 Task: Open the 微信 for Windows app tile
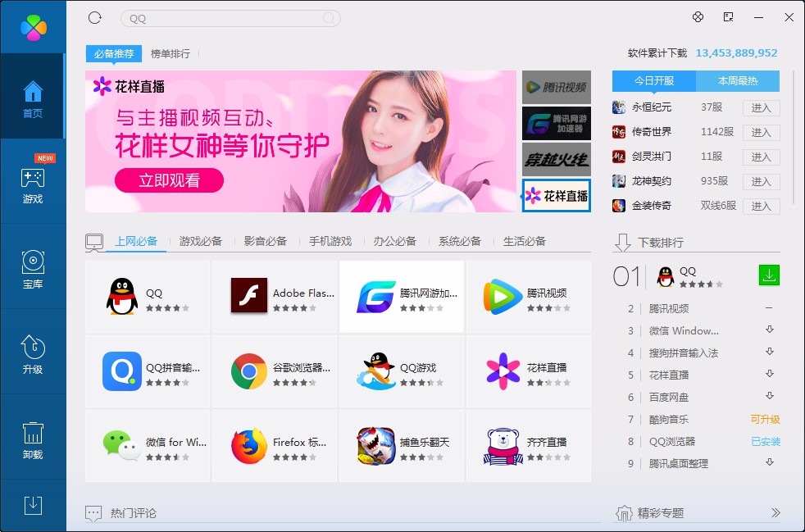[x=148, y=446]
